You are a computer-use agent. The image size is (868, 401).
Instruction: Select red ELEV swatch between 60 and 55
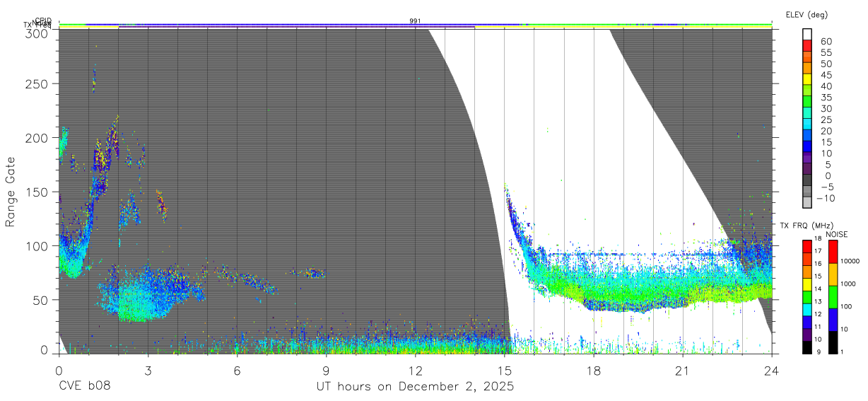pos(807,46)
